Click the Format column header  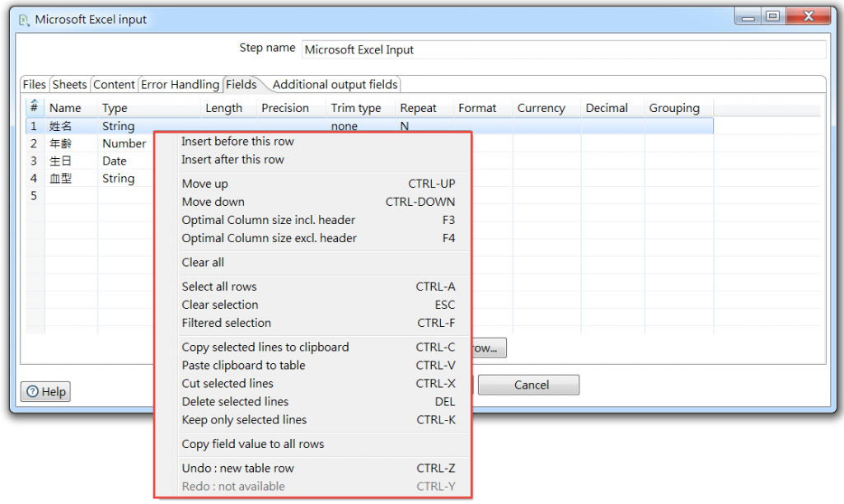coord(483,108)
